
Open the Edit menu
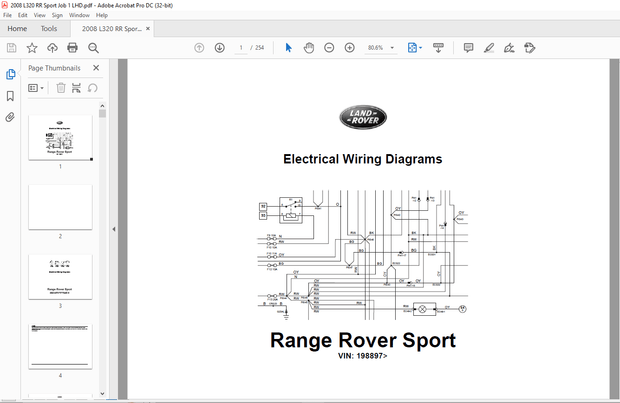point(23,15)
